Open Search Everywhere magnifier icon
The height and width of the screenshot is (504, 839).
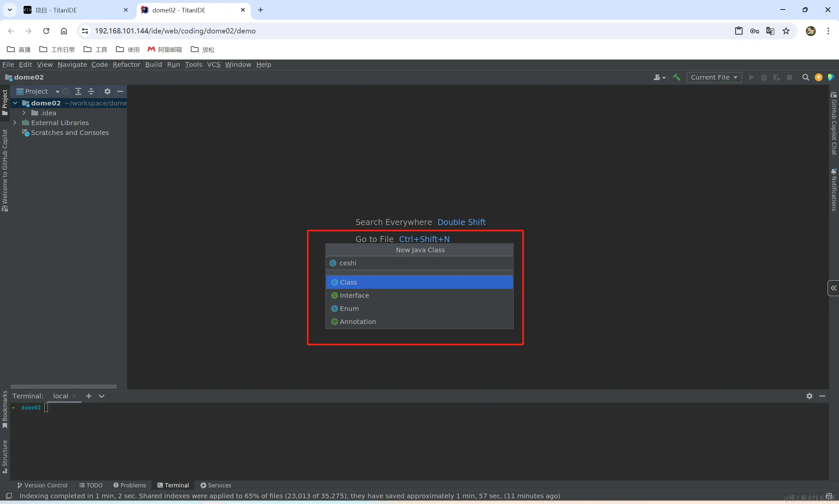[805, 77]
